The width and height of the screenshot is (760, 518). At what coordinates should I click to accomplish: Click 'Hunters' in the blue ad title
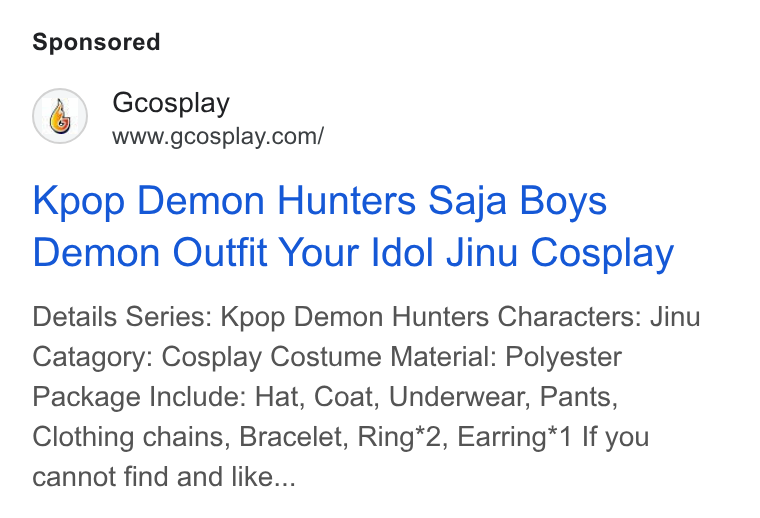(346, 201)
